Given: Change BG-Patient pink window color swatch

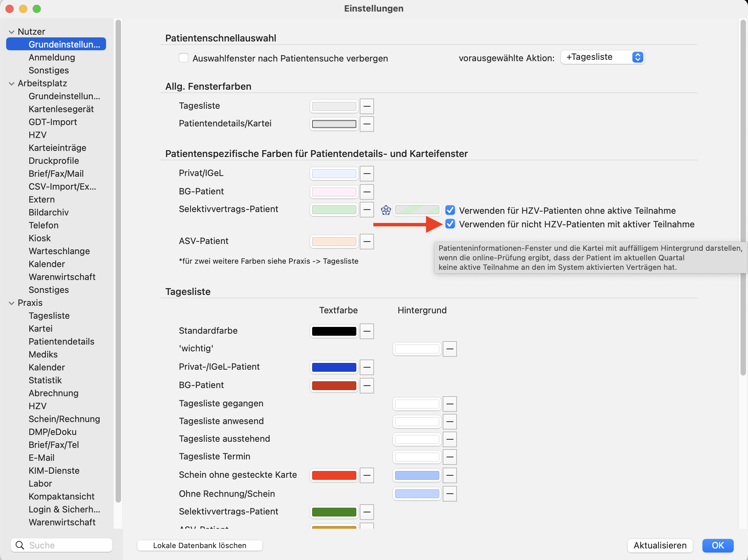Looking at the screenshot, I should pos(334,192).
